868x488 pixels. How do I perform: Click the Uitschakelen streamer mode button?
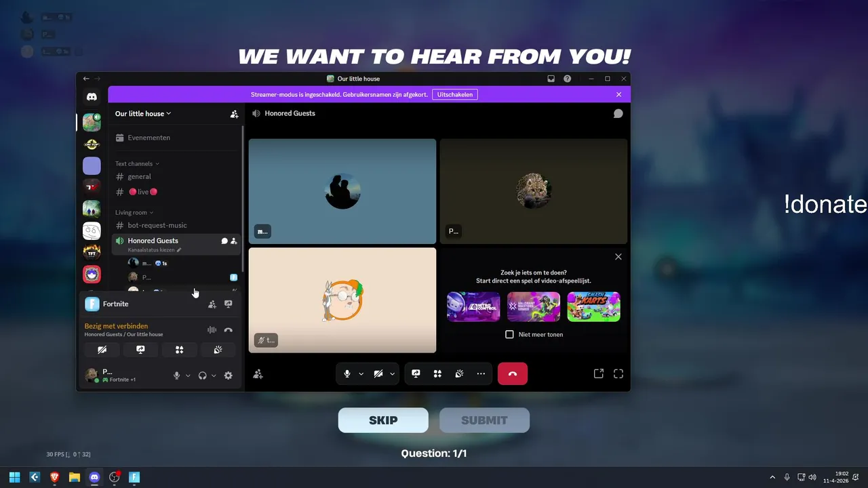[x=455, y=94]
